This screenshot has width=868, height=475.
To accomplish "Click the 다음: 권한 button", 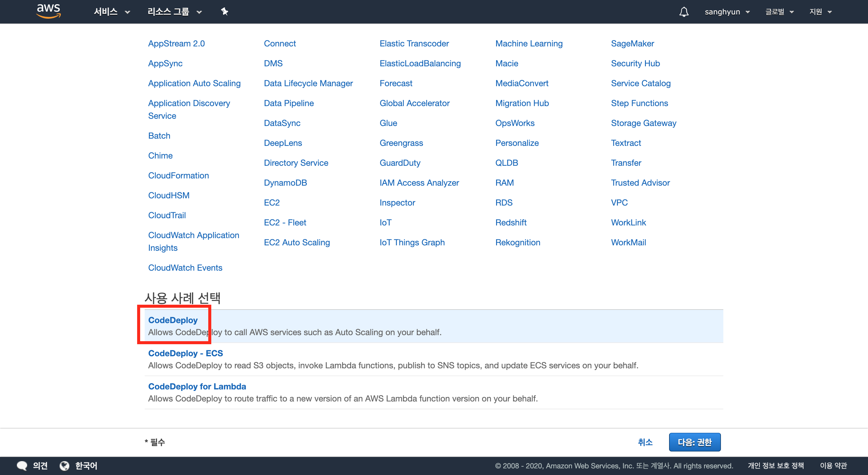I will (x=694, y=442).
